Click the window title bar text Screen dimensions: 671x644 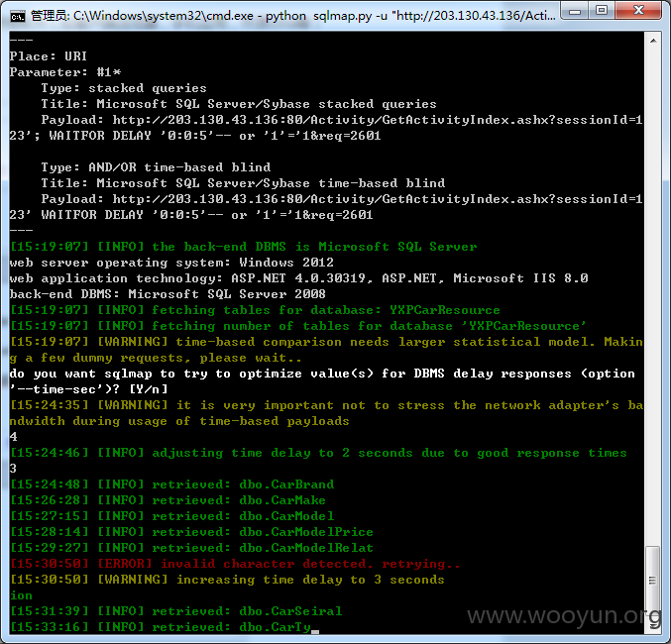coord(293,16)
